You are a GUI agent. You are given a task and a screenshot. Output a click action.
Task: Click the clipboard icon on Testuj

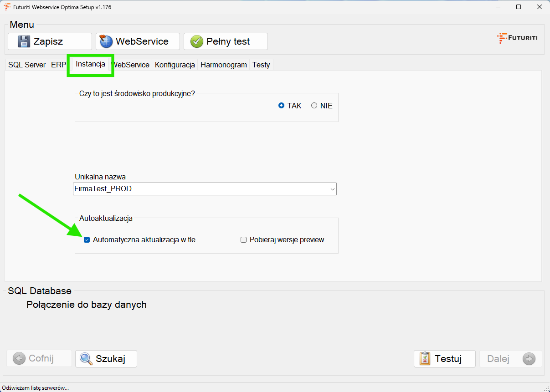coord(425,359)
